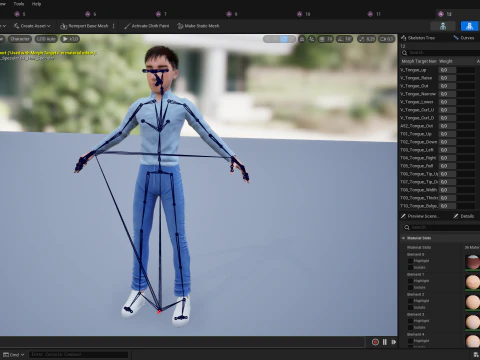The image size is (480, 360).
Task: Click Element 0 material thumbnail
Action: [473, 262]
